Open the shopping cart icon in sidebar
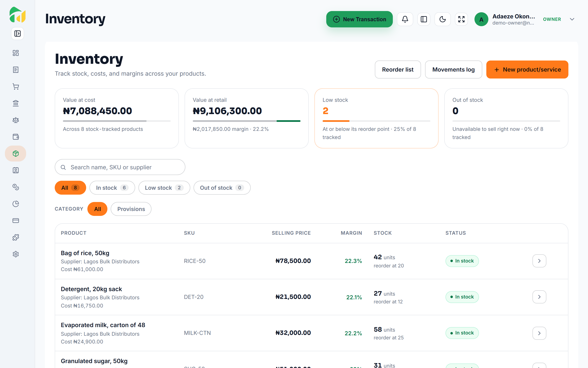 16,86
